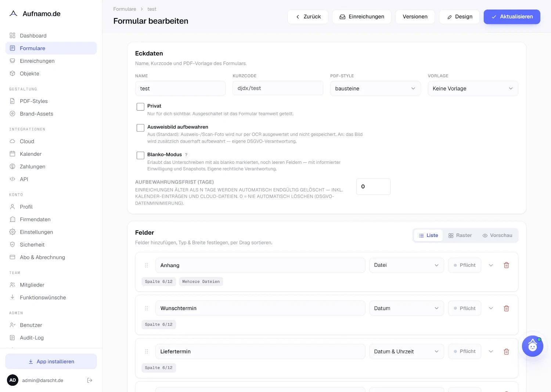This screenshot has height=392, width=551.
Task: Open the Design editor button
Action: pos(459,17)
